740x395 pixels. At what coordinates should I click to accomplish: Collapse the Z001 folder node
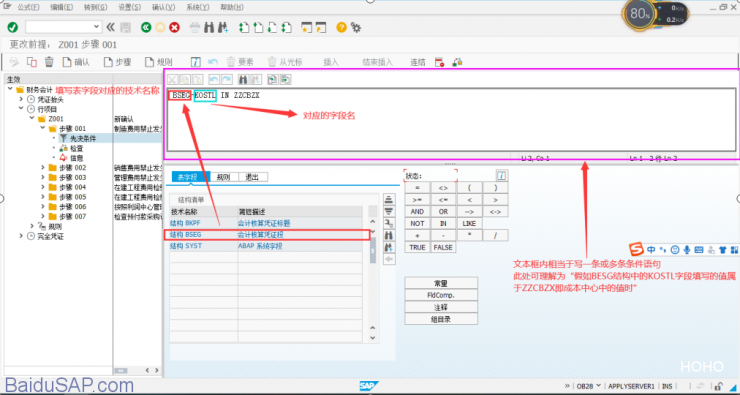(x=31, y=118)
